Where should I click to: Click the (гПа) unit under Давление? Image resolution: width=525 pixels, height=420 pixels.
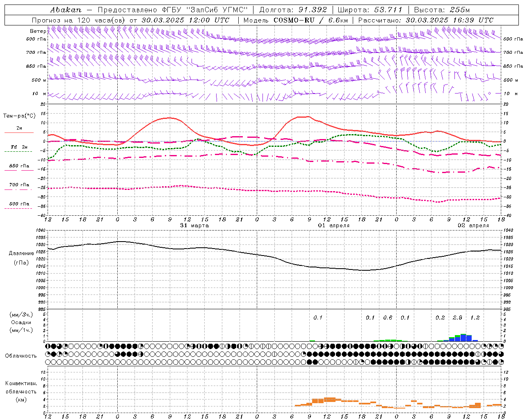coord(21,263)
